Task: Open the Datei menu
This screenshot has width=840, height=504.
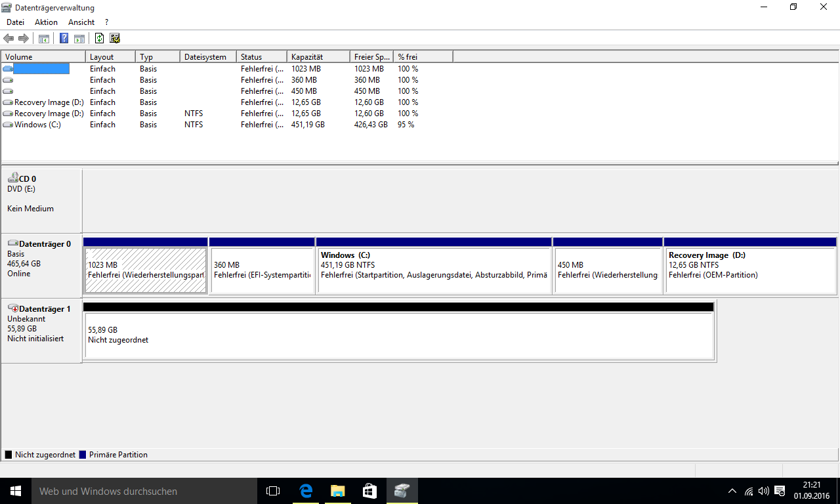Action: 15,22
